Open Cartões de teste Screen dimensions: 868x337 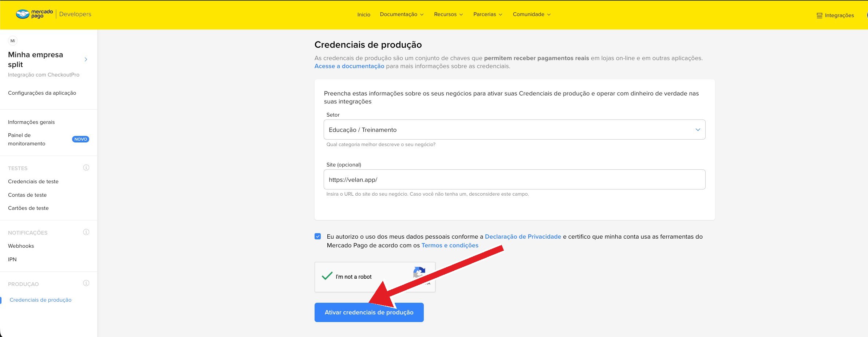point(28,208)
